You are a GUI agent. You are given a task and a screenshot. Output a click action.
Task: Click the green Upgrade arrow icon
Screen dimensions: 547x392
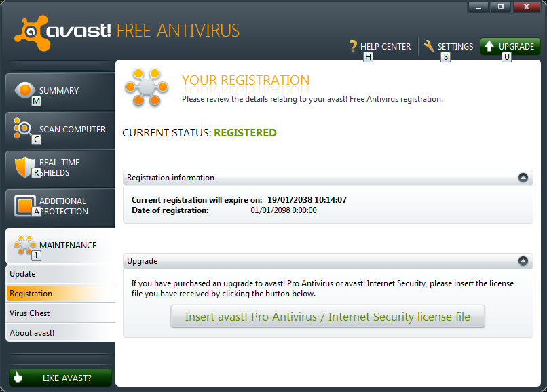click(489, 46)
